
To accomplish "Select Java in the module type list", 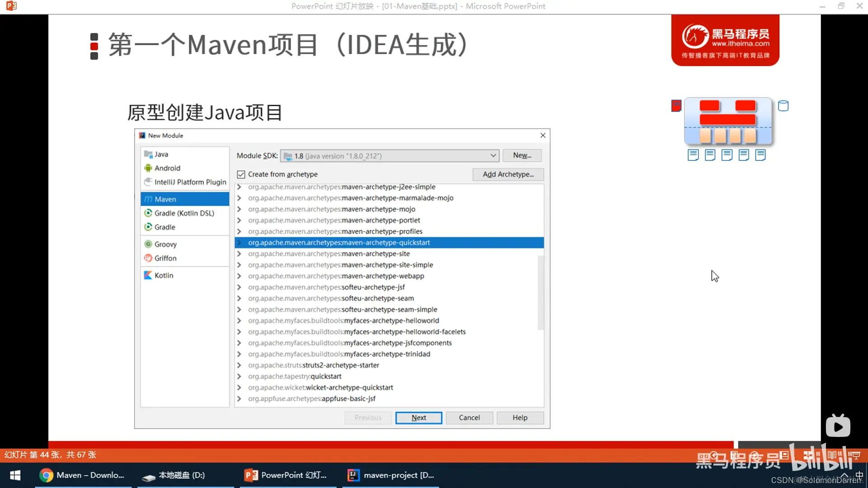I will click(161, 154).
